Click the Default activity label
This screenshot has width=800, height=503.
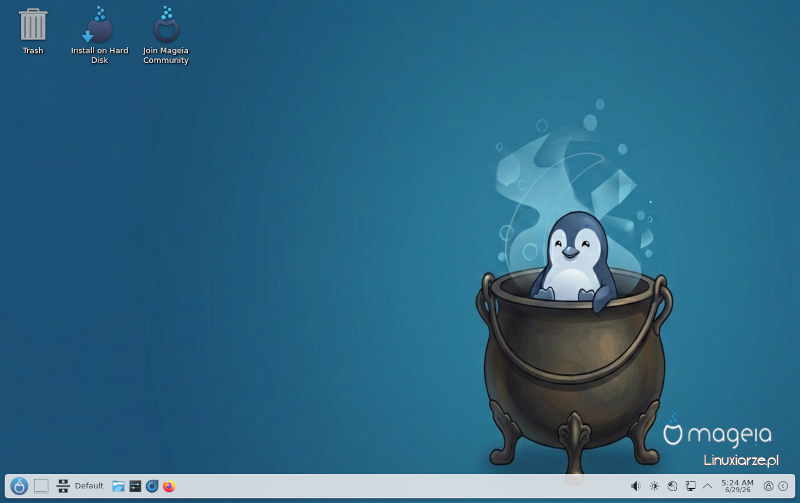pyautogui.click(x=89, y=486)
